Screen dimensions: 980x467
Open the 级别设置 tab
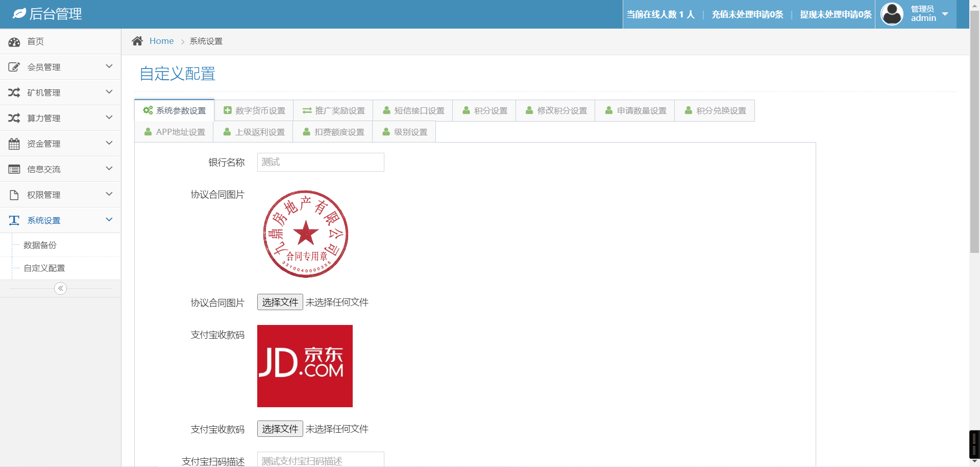pos(404,132)
